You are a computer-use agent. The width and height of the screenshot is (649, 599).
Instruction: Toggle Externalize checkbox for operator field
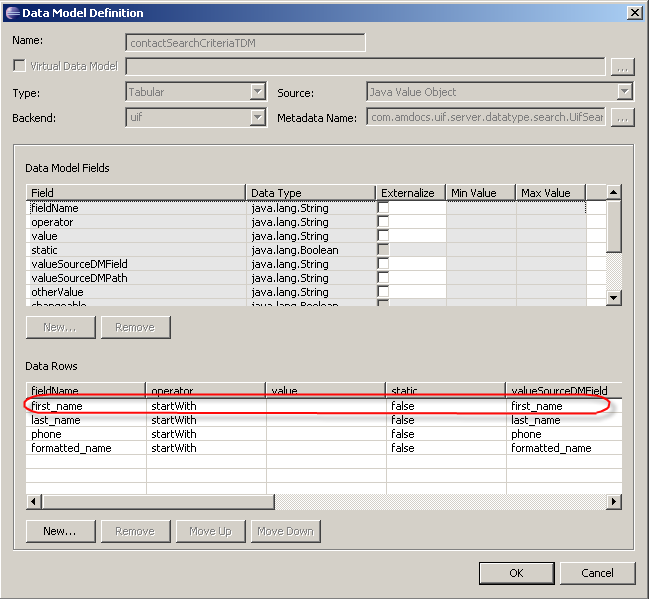pos(383,222)
